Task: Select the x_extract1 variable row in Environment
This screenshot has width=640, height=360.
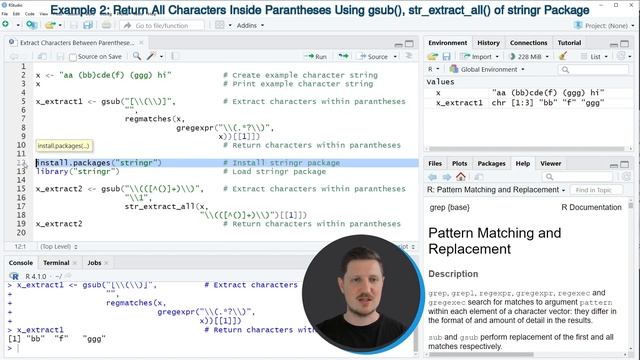Action: 528,103
